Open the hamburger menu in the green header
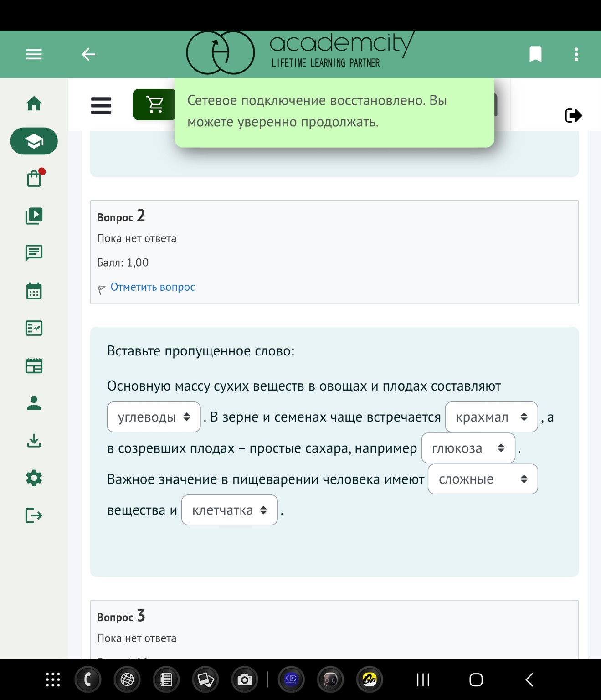 point(33,54)
